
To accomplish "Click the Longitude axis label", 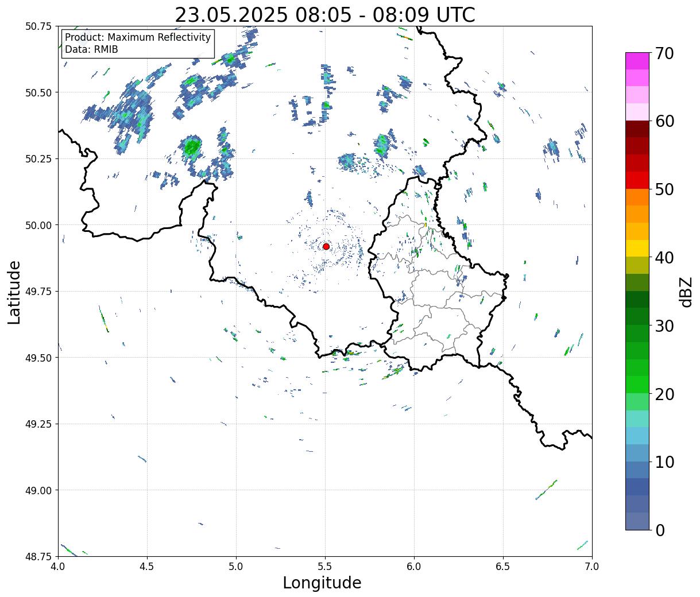I will 322,583.
